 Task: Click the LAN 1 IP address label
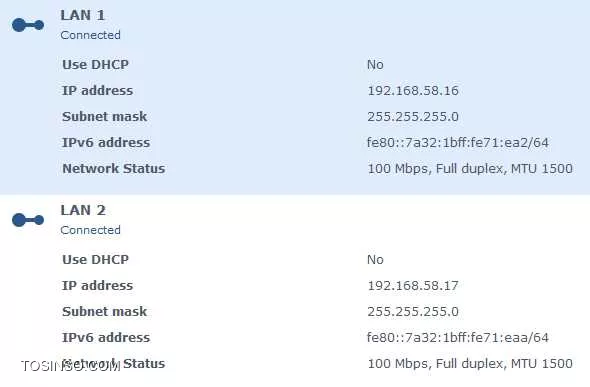tap(97, 91)
